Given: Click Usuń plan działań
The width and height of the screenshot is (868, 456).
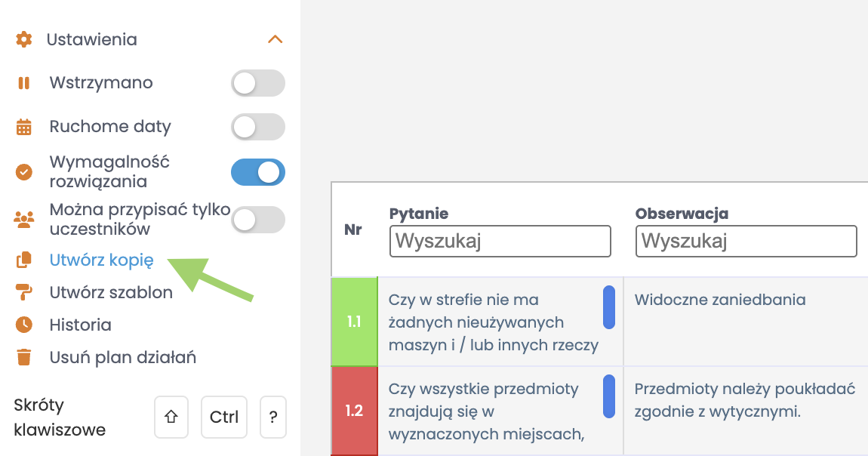Looking at the screenshot, I should [122, 357].
